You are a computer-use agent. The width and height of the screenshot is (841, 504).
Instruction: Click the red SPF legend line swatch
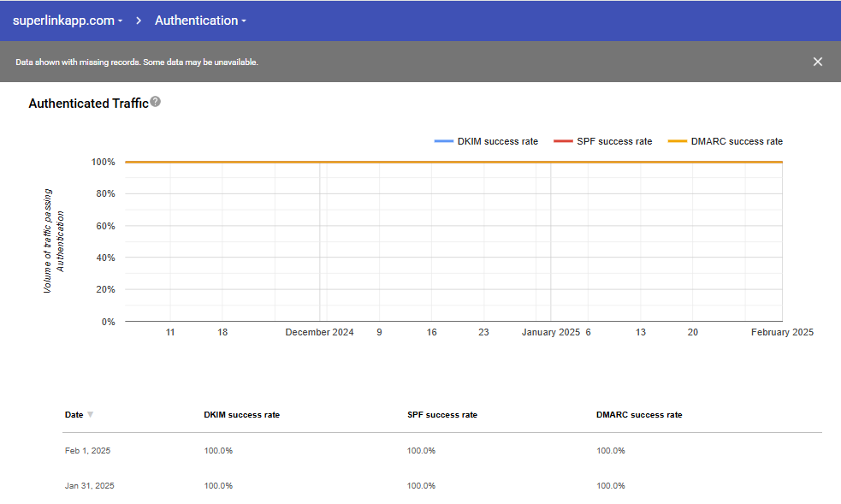562,142
